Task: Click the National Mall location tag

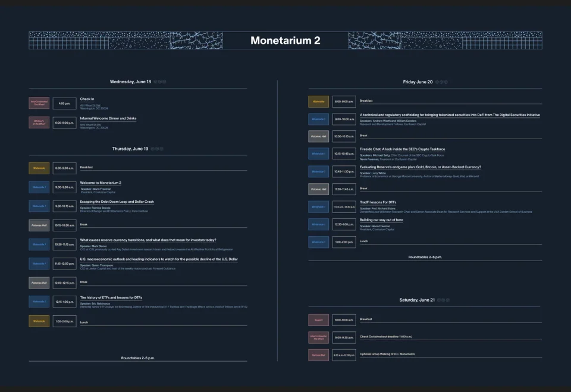Action: [x=319, y=355]
